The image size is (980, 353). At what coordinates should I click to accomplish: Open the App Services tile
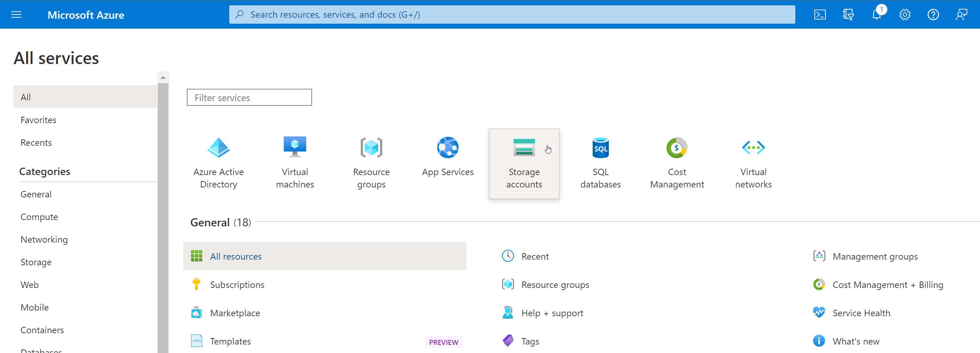click(x=448, y=163)
